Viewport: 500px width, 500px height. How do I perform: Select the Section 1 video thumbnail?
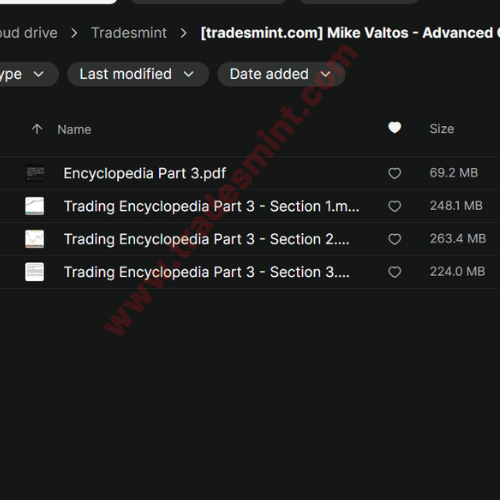(35, 206)
